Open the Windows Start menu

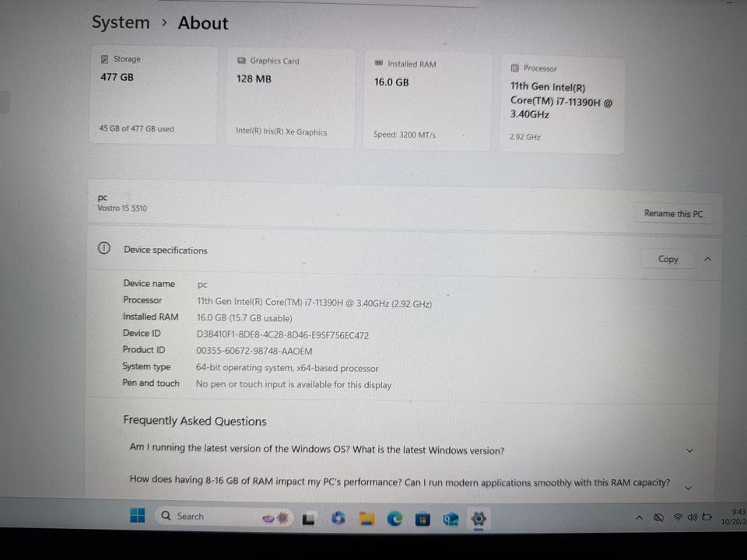[138, 515]
